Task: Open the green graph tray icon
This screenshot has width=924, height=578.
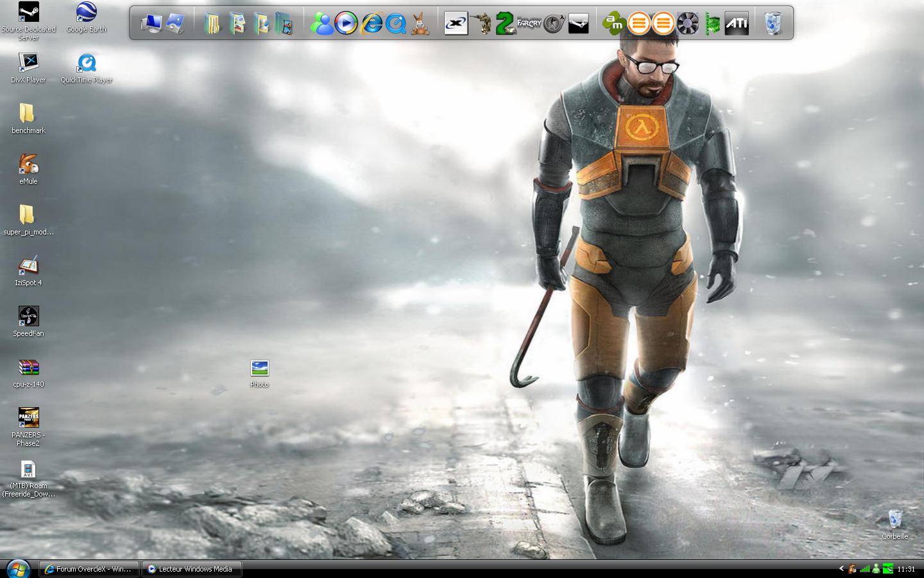Action: coord(888,569)
